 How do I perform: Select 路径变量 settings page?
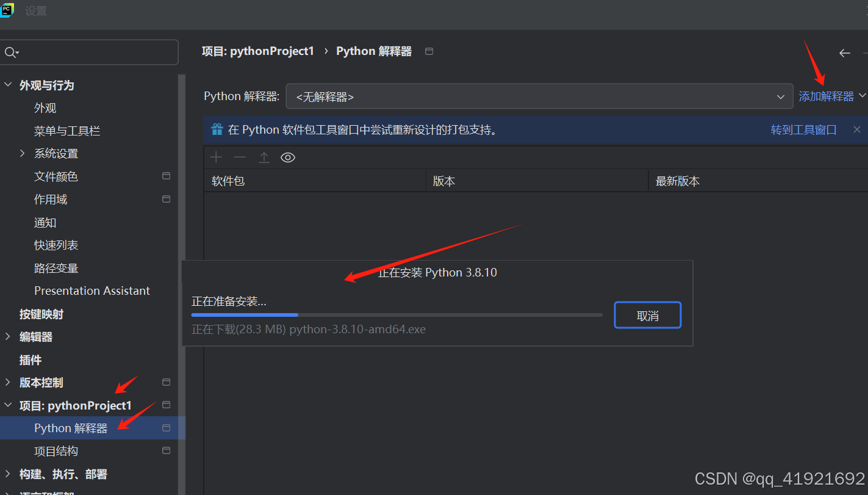(x=56, y=268)
